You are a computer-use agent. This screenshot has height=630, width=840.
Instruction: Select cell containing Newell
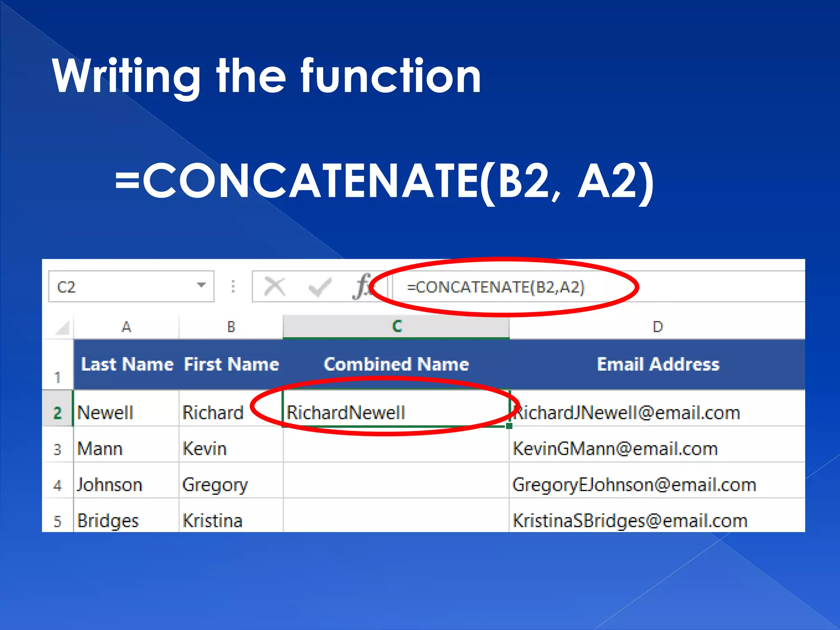click(x=126, y=409)
